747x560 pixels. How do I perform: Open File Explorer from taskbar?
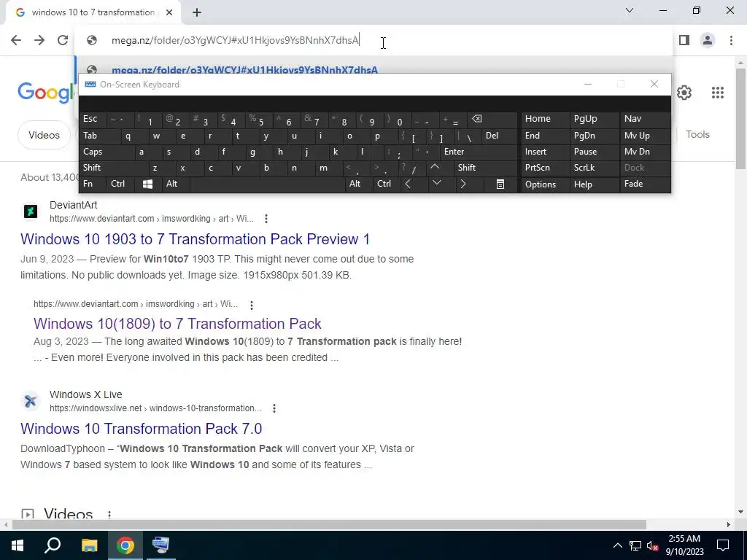(89, 545)
